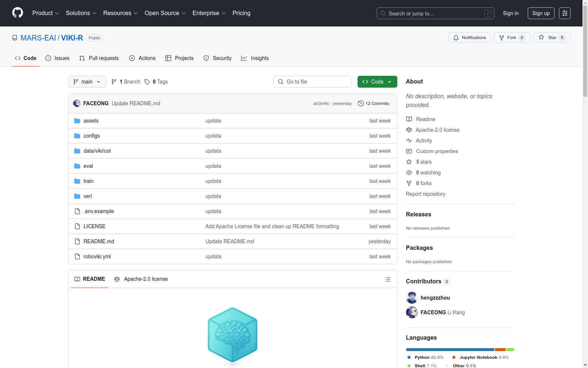Open the Security tab
The image size is (588, 368).
tap(218, 58)
